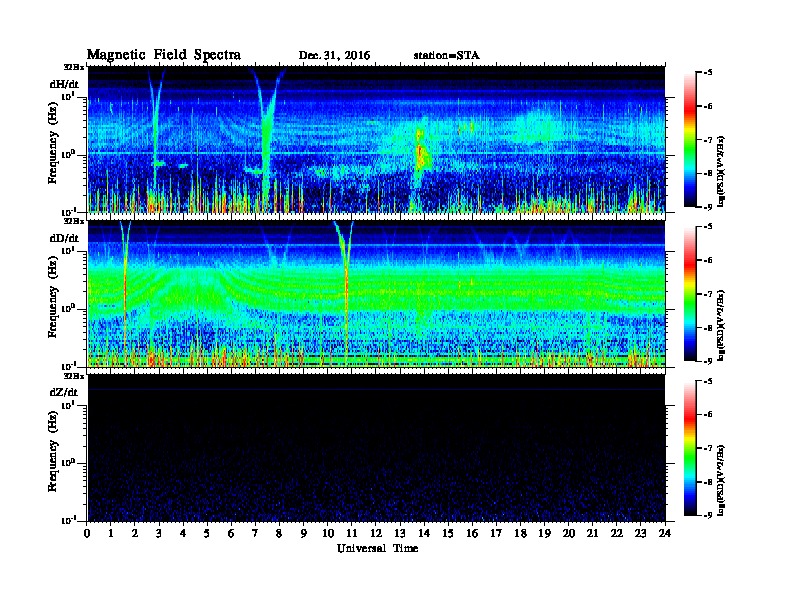Image resolution: width=792 pixels, height=612 pixels.
Task: Select the dH/dt panel label
Action: tap(64, 84)
